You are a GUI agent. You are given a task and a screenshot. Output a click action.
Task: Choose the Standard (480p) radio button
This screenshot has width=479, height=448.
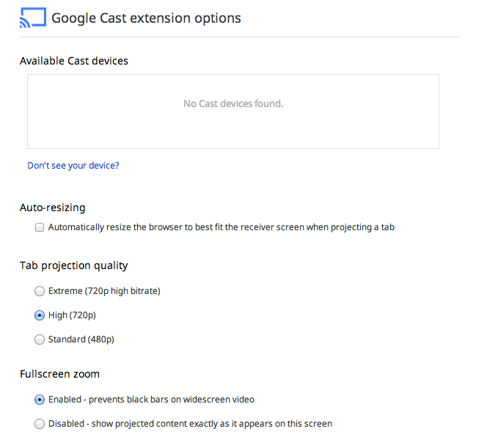pos(40,339)
